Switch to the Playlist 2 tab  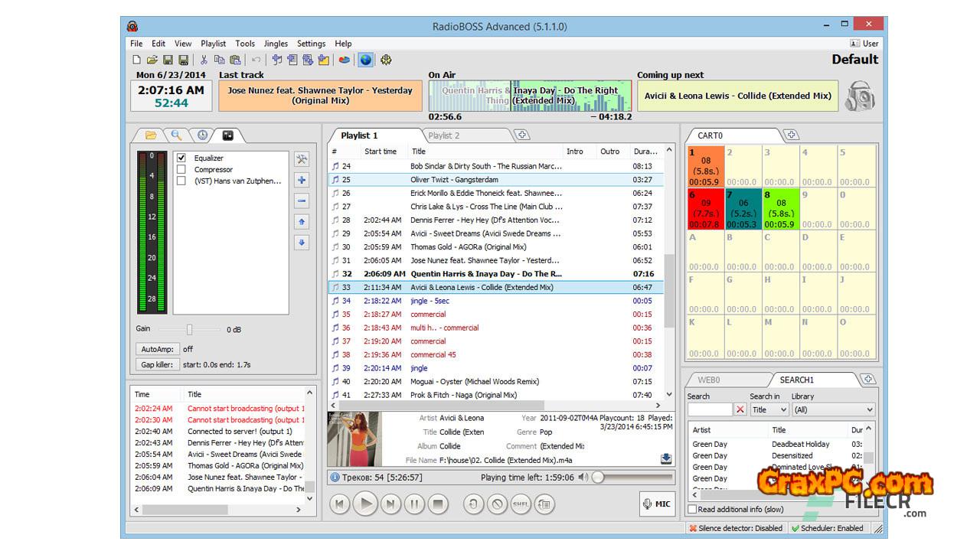[x=444, y=135]
